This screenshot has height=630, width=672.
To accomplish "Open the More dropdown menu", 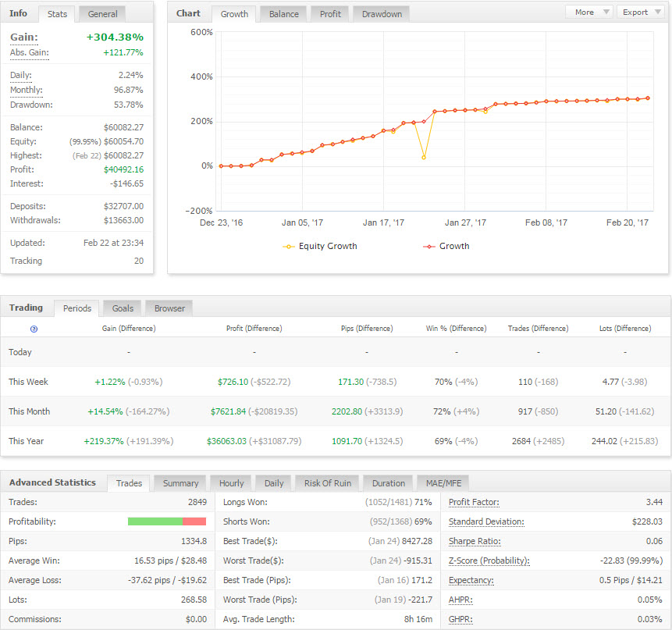I will pyautogui.click(x=588, y=12).
